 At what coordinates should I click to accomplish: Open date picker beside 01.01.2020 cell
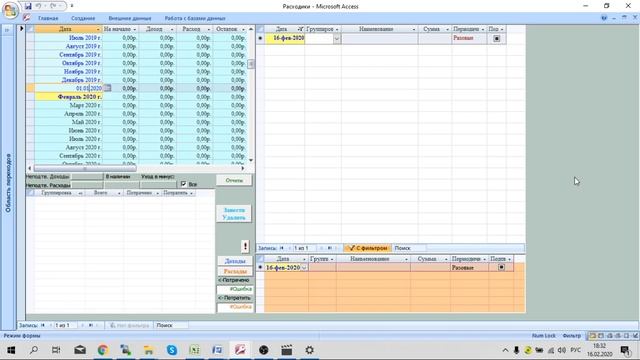coord(107,88)
